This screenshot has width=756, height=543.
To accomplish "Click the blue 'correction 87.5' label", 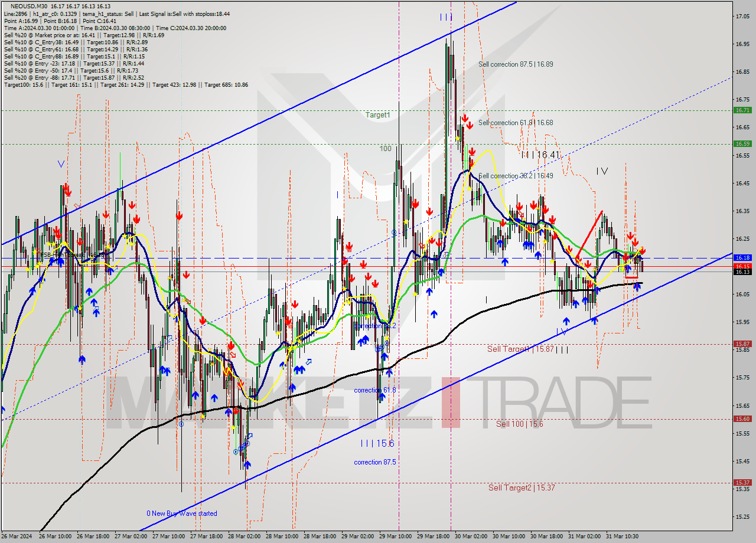I will [375, 462].
